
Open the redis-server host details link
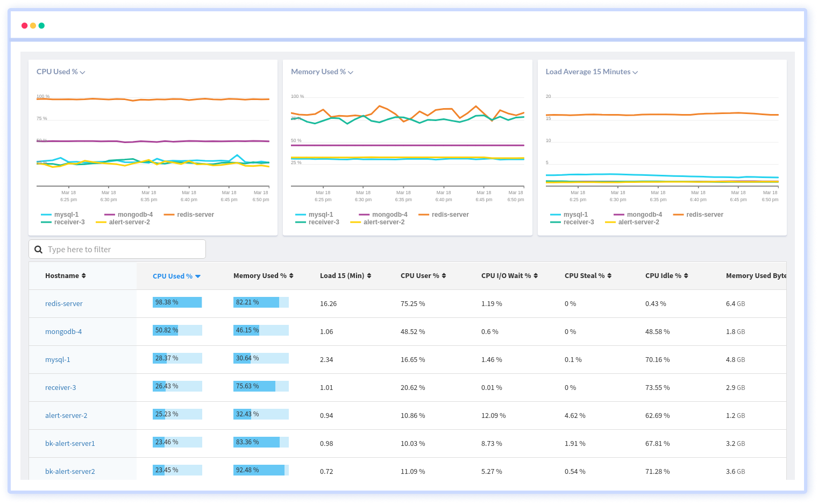pyautogui.click(x=63, y=303)
